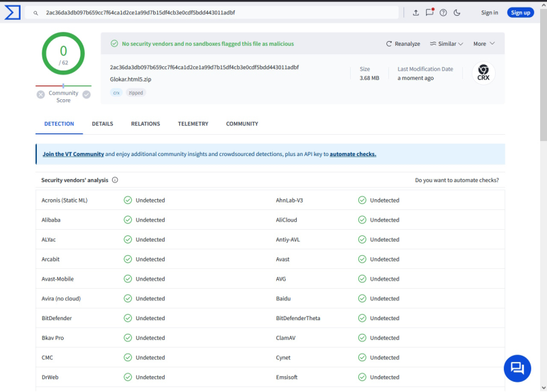The width and height of the screenshot is (547, 392).
Task: Open the COMMUNITY tab
Action: click(x=242, y=124)
